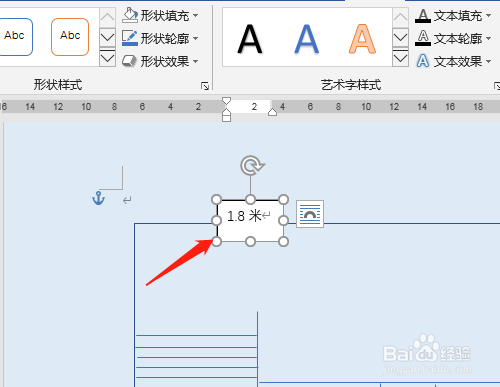
Task: Click the 文本轮廓 text outline A icon
Action: [423, 38]
